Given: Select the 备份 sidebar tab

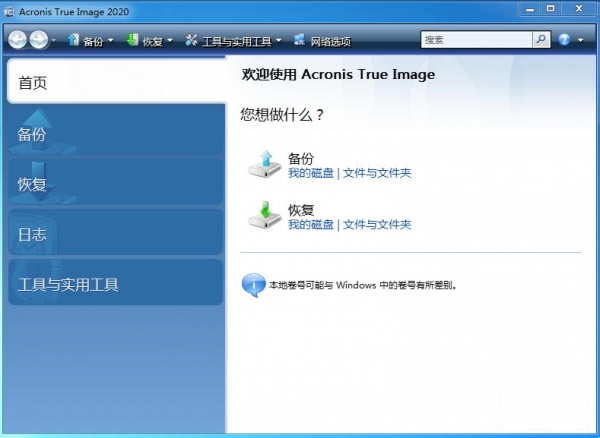Looking at the screenshot, I should pyautogui.click(x=116, y=132).
